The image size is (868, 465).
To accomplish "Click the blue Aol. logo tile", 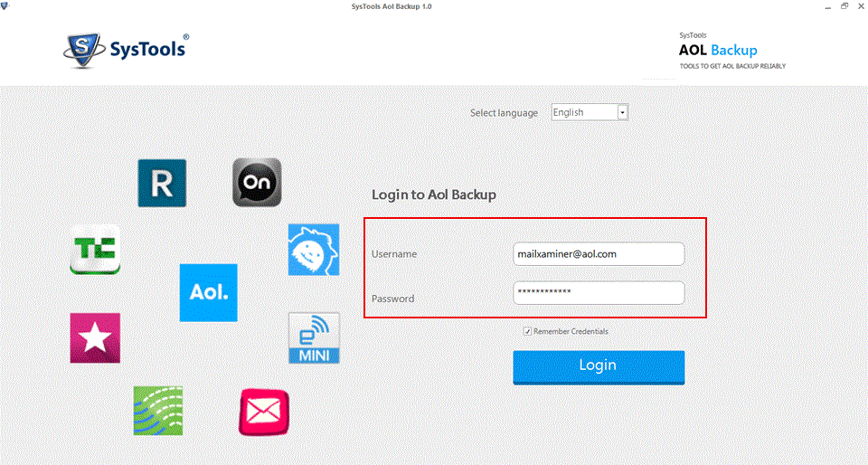I will [208, 293].
